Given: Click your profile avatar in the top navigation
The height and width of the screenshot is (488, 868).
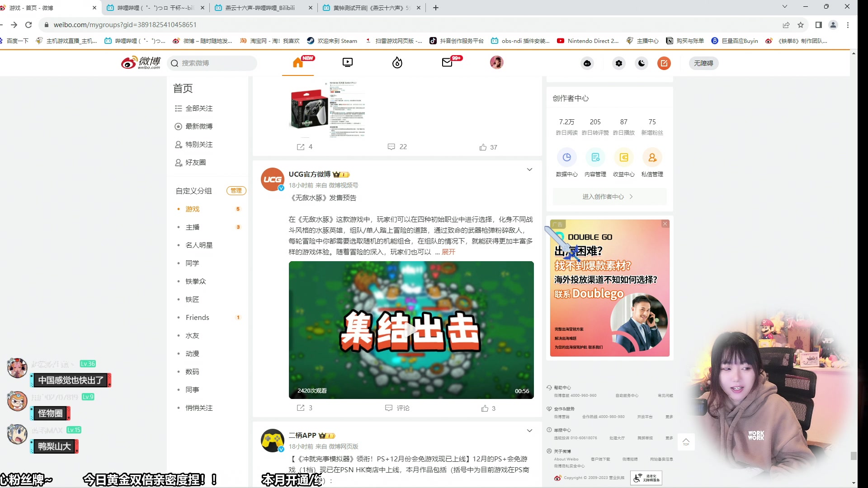Looking at the screenshot, I should pyautogui.click(x=496, y=63).
